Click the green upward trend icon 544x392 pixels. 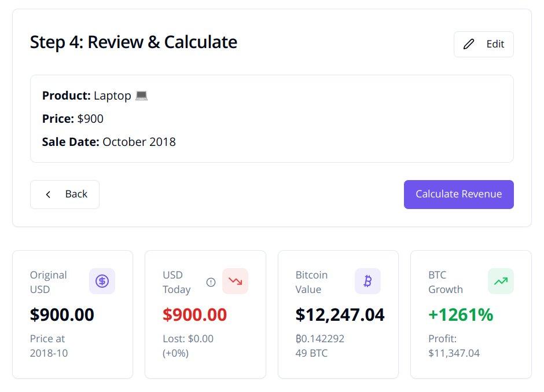[501, 281]
